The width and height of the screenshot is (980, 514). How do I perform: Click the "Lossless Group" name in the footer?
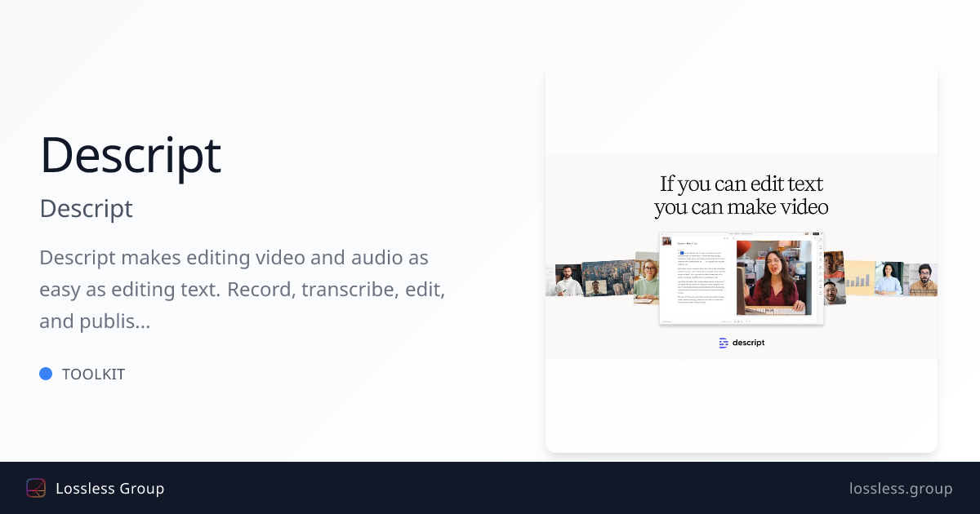110,488
